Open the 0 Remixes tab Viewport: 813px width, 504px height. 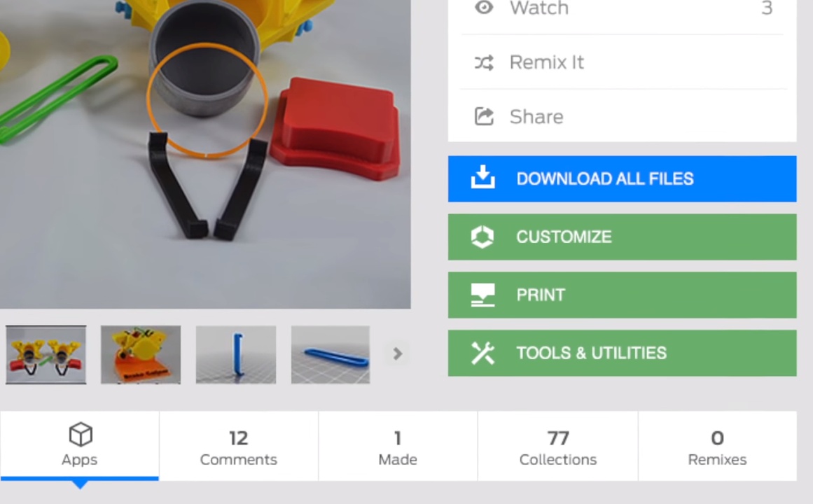[718, 447]
